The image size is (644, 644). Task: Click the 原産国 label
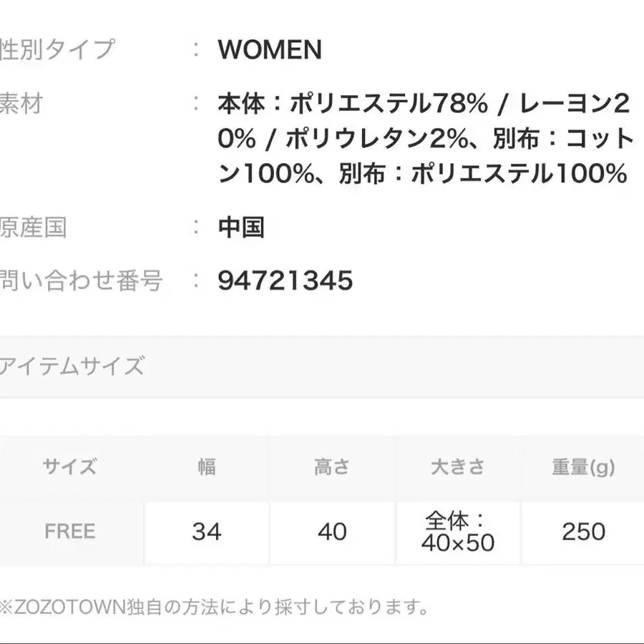[34, 228]
